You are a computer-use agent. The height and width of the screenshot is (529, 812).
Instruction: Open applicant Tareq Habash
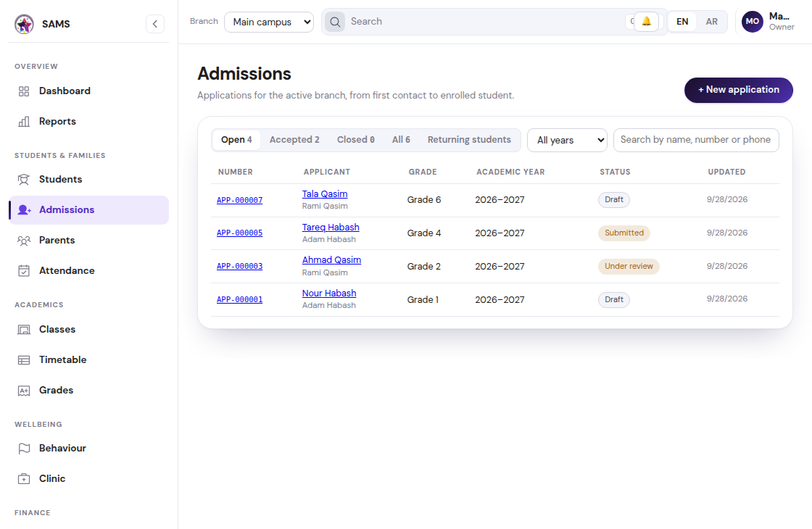tap(331, 228)
